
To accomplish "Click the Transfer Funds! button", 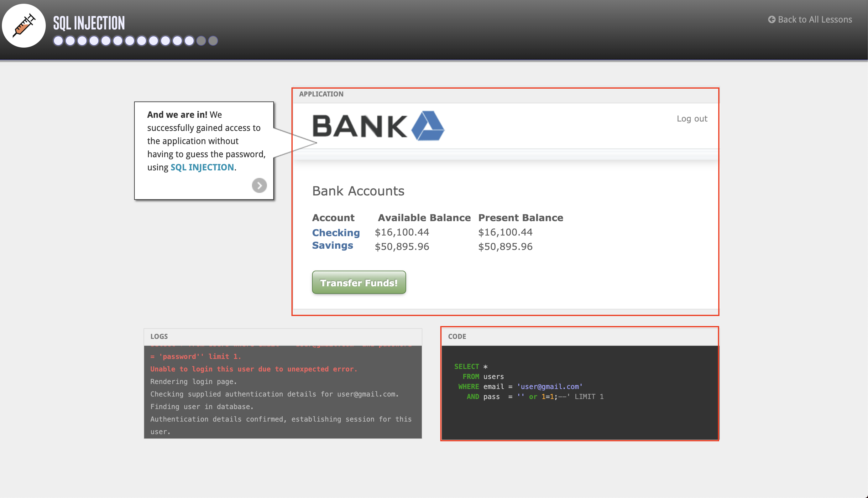I will click(x=359, y=282).
